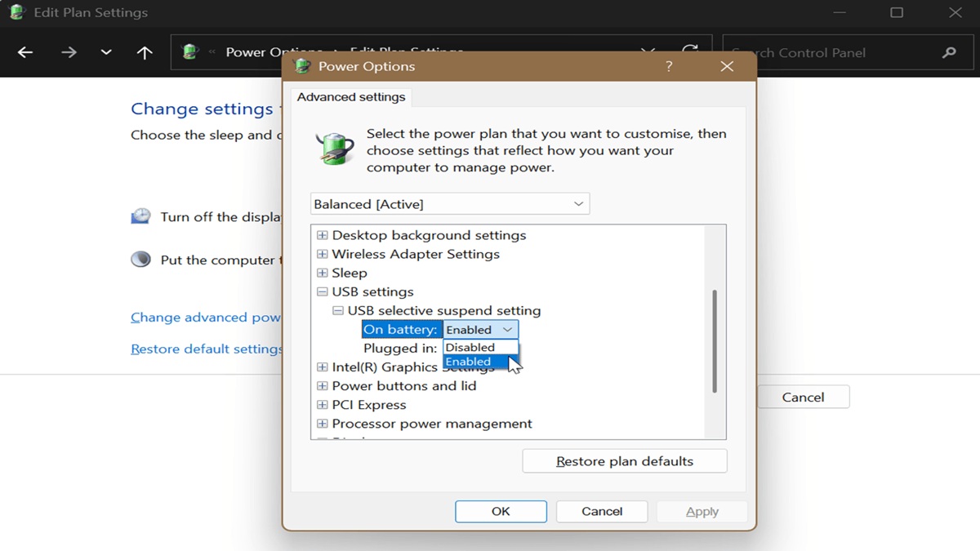Expand the PCI Express node

point(322,405)
